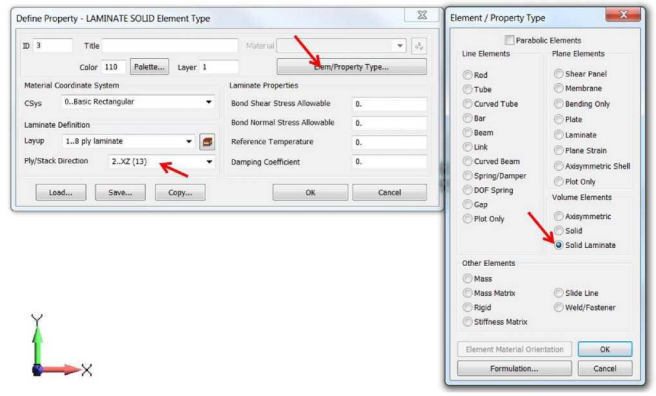Open the color Palette button

point(149,67)
